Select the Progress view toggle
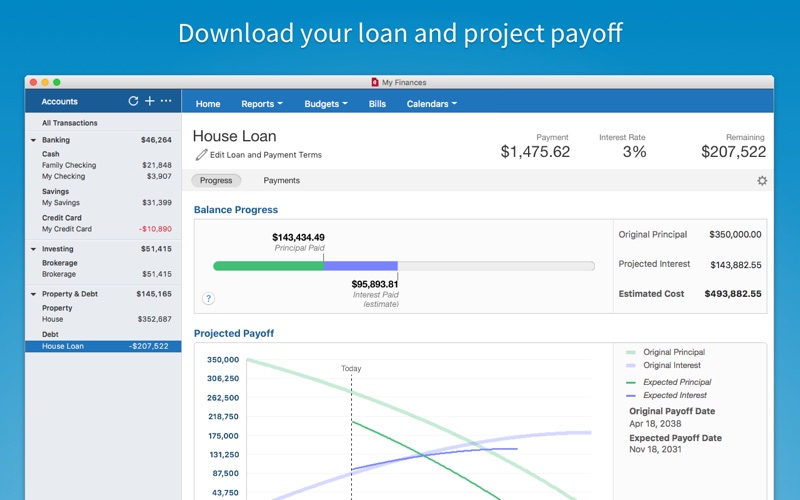800x500 pixels. click(216, 181)
